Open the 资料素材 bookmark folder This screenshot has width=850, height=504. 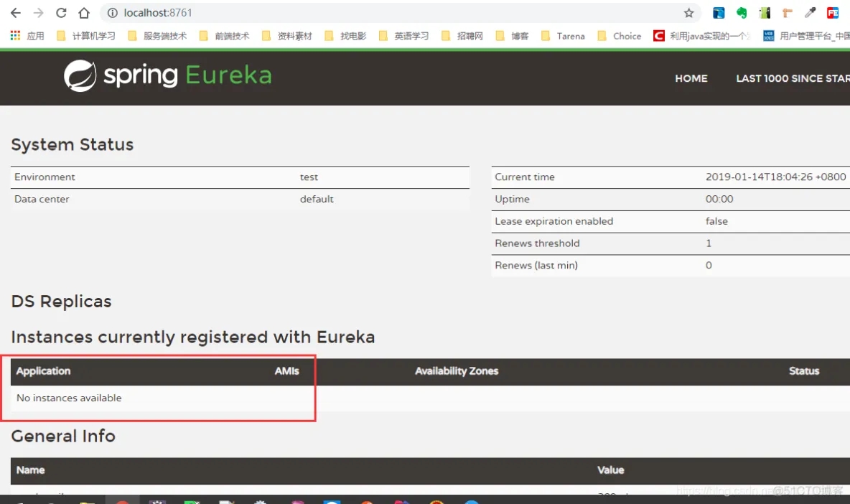tap(286, 36)
